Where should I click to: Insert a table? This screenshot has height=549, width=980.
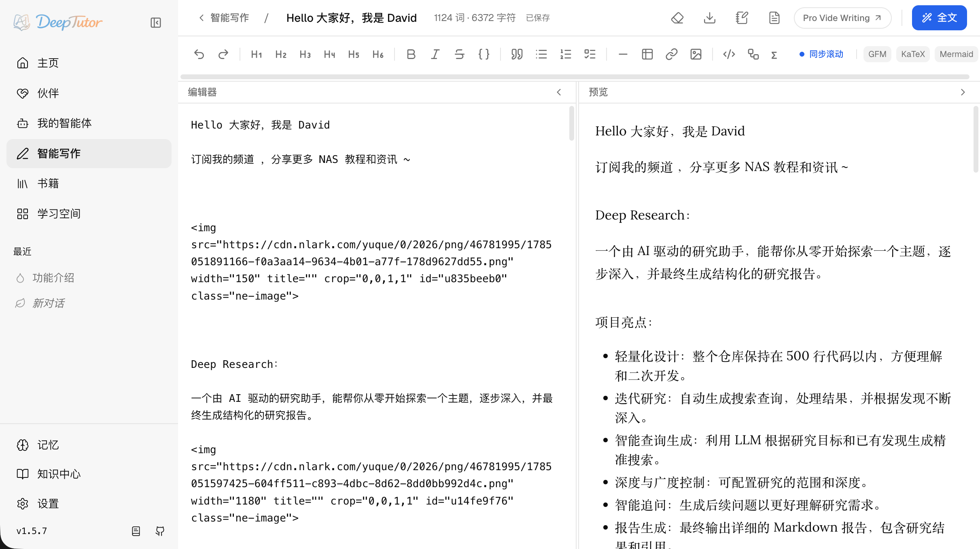(647, 54)
